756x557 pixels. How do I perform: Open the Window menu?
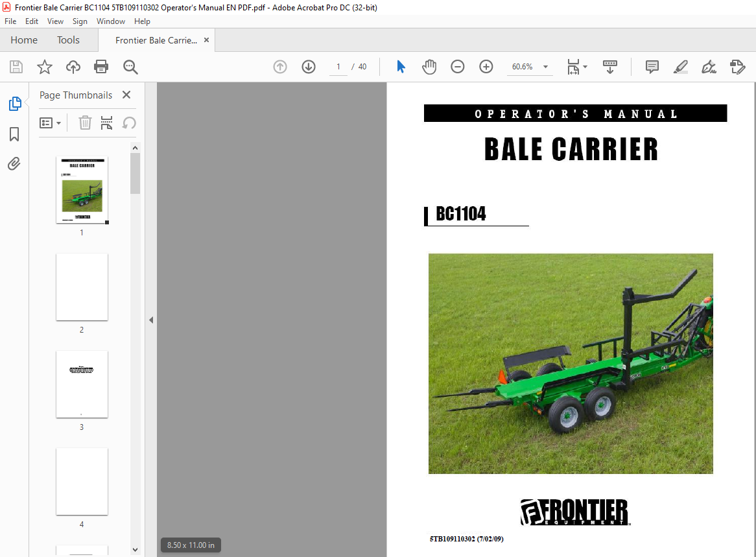coord(110,21)
